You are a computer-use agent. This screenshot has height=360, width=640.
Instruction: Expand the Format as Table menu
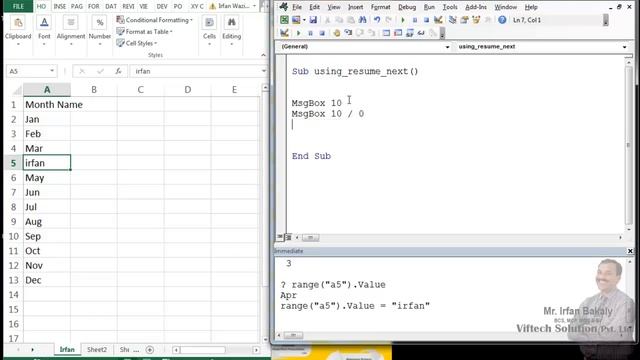144,31
